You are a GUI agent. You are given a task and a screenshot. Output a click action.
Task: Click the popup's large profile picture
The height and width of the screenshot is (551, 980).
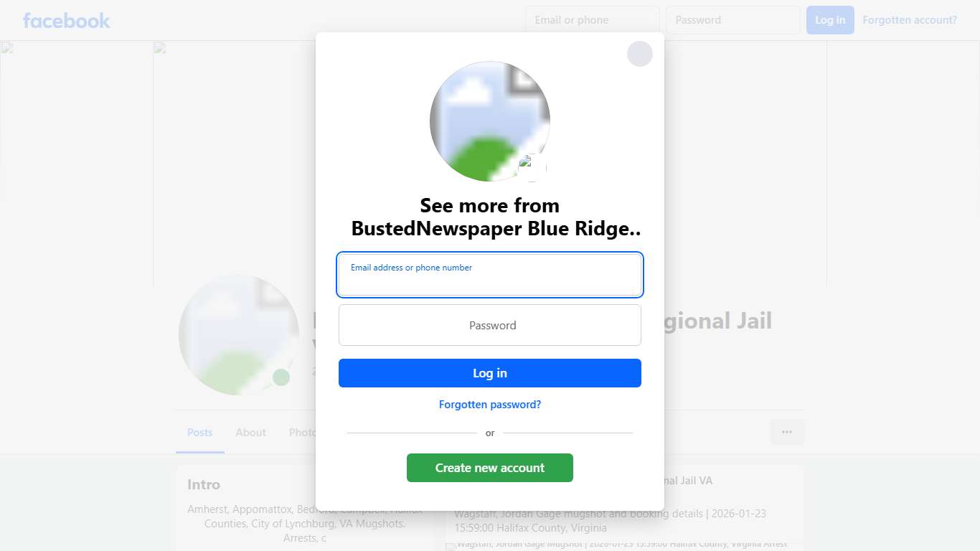489,121
